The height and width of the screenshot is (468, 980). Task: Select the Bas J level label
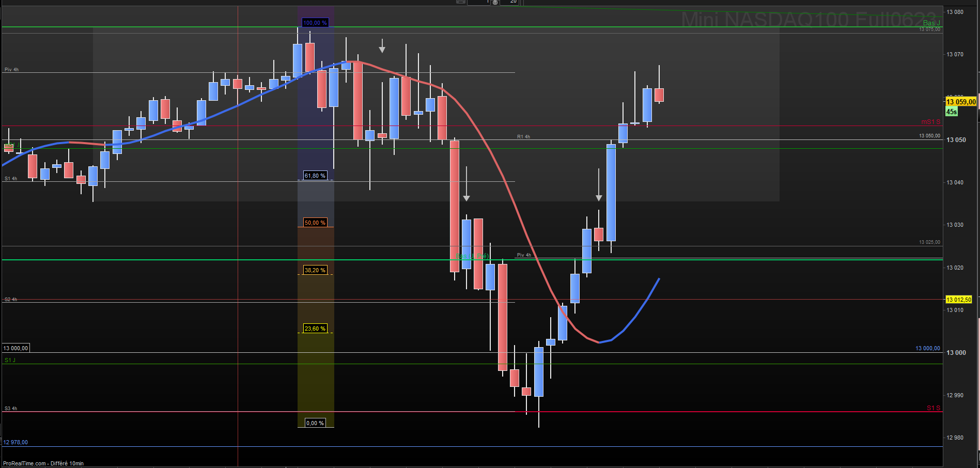point(931,23)
